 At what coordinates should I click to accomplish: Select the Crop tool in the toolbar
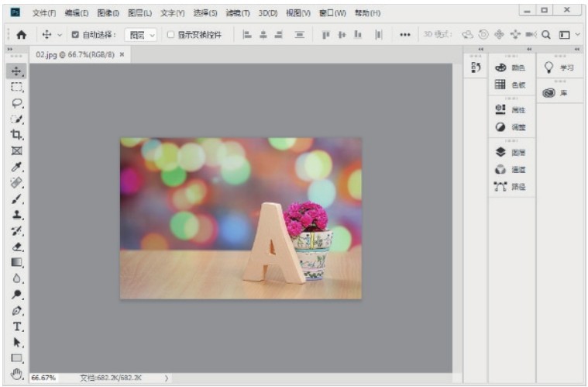click(17, 134)
